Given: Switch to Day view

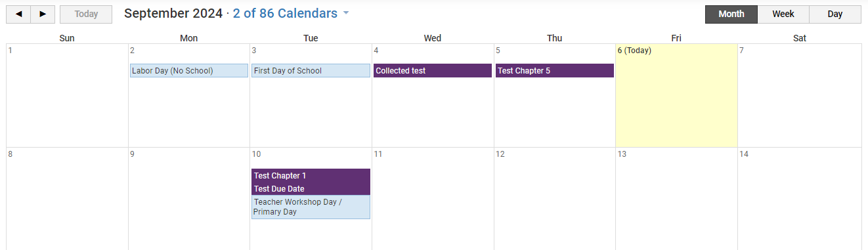Looking at the screenshot, I should (x=835, y=14).
